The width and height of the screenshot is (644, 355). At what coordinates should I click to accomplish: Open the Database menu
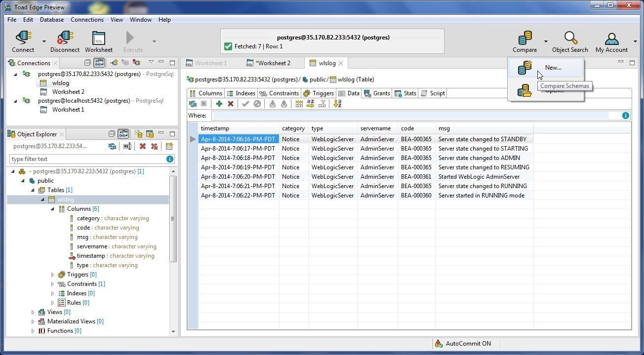52,20
